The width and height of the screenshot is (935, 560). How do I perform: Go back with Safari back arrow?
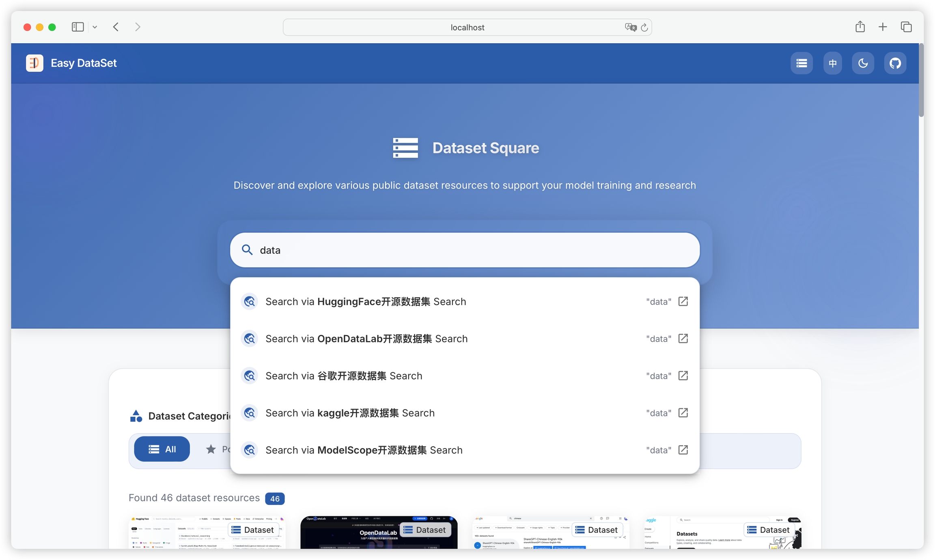point(116,27)
